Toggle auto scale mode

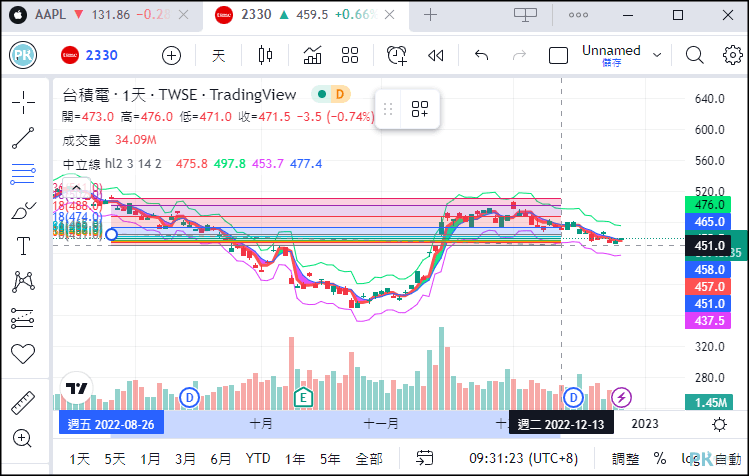[x=728, y=459]
